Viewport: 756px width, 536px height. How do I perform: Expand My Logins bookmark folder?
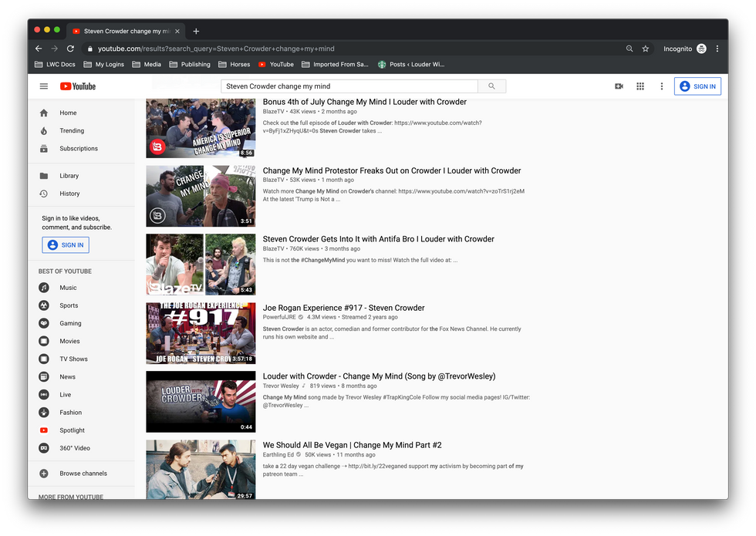point(103,65)
